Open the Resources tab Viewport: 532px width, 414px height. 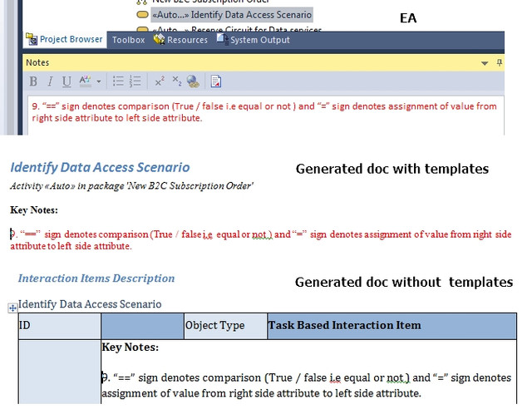point(180,40)
